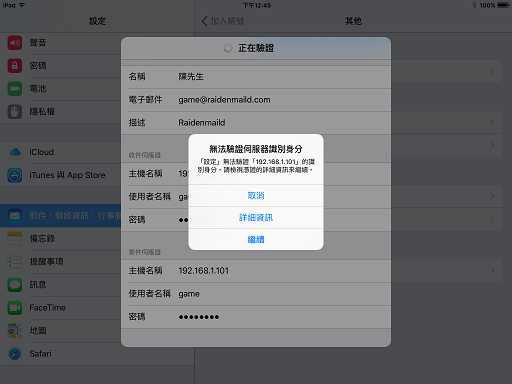Tap the last row disclosure chevron at right
The height and width of the screenshot is (384, 512).
[x=492, y=270]
